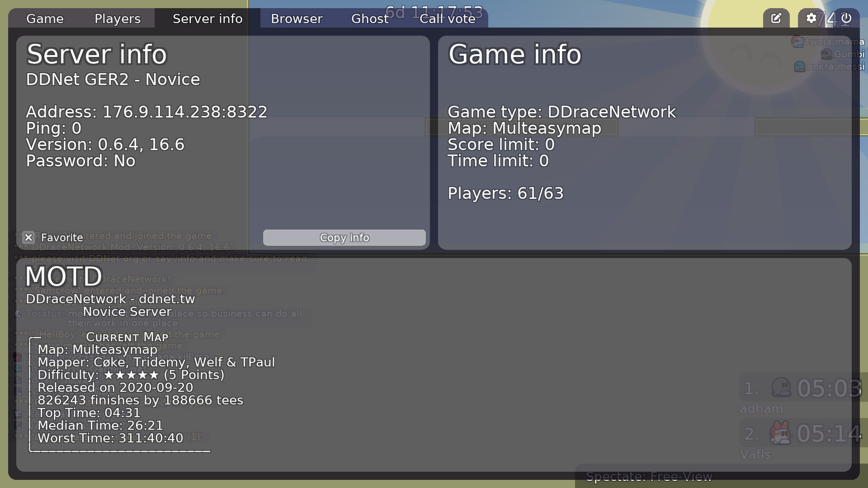Click ayy Klibsch's avatar in the chat log

coord(19,391)
